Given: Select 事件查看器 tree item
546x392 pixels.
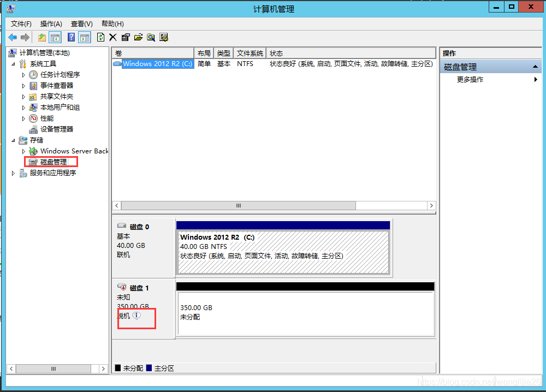Looking at the screenshot, I should pyautogui.click(x=57, y=85).
